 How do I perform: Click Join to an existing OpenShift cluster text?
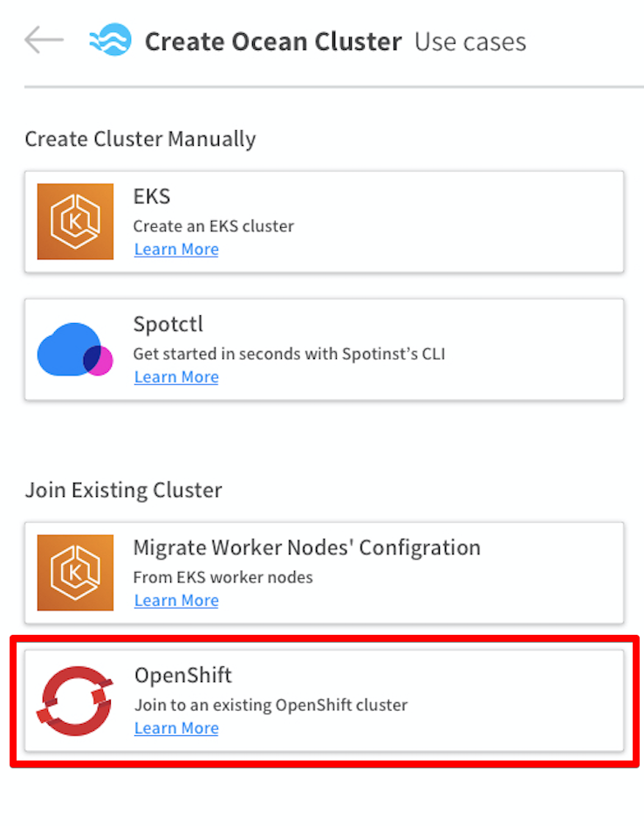[271, 705]
